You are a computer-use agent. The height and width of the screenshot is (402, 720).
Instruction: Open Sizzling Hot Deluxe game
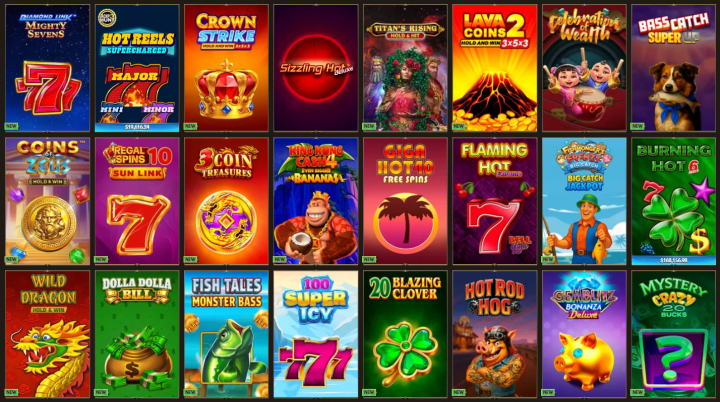(x=316, y=68)
